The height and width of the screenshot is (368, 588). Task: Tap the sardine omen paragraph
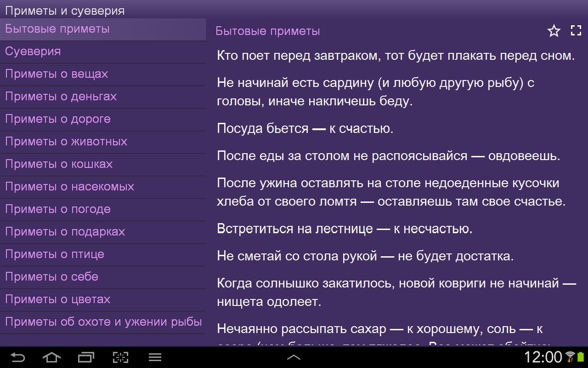(375, 92)
